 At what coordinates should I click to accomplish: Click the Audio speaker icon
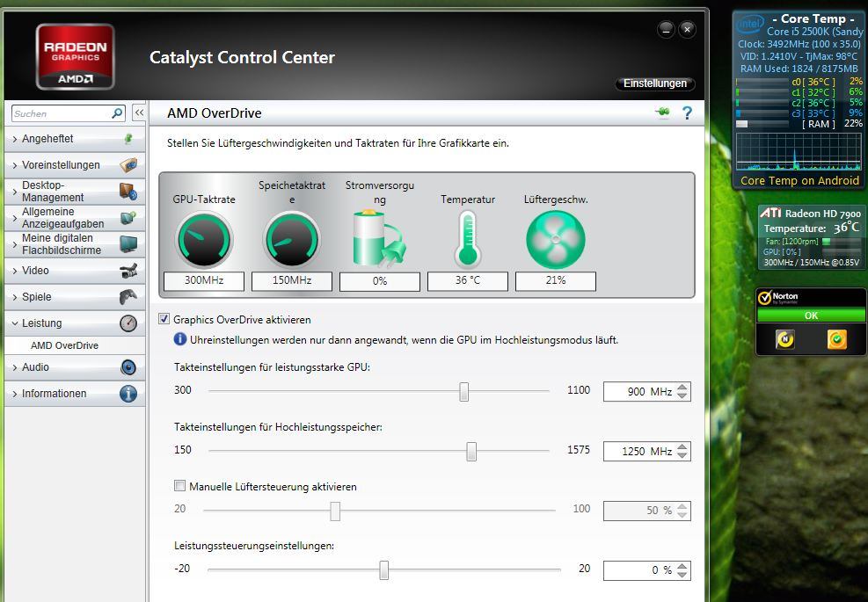pos(128,367)
